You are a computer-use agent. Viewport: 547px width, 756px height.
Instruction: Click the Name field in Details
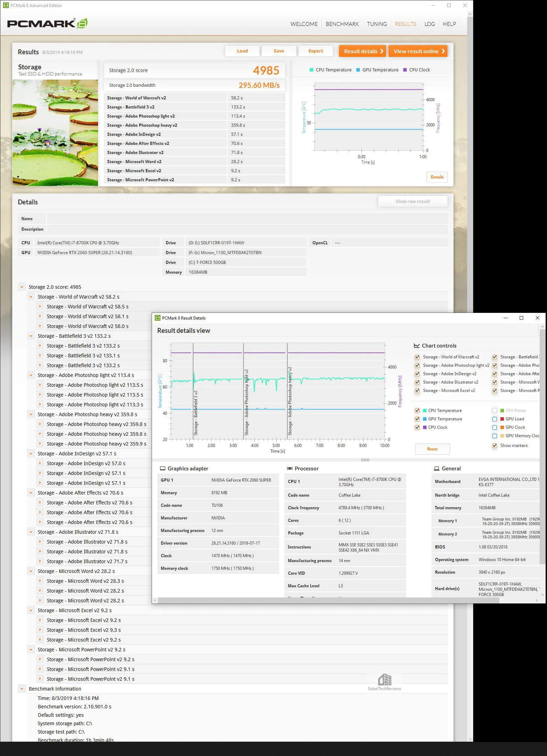pyautogui.click(x=247, y=219)
